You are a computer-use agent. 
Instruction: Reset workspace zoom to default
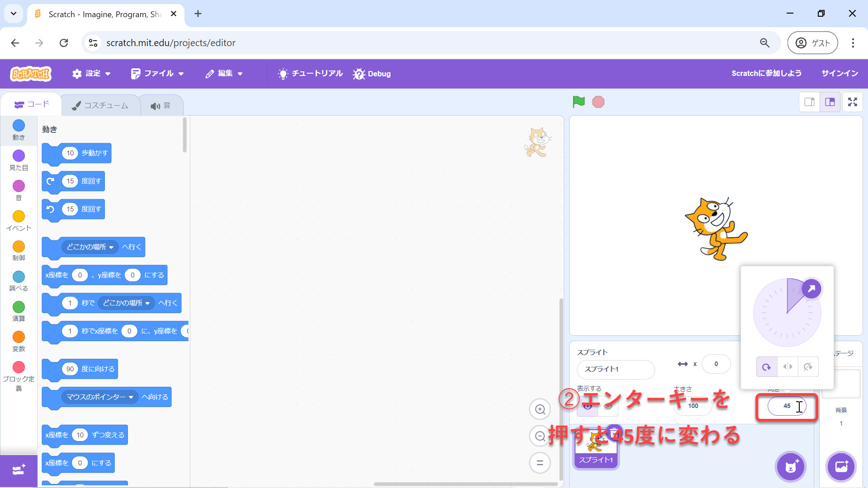(540, 463)
